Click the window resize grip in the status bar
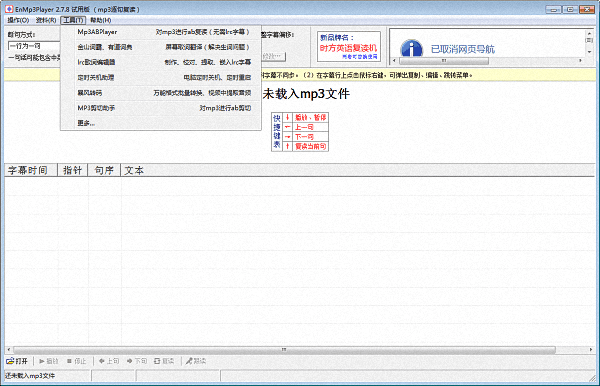Image resolution: width=600 pixels, height=386 pixels. click(x=592, y=378)
